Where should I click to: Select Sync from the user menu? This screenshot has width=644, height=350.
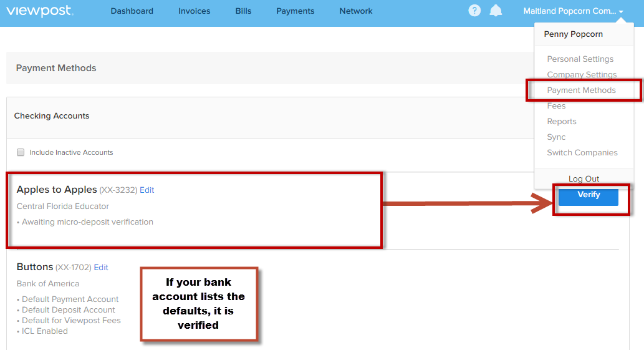point(556,137)
